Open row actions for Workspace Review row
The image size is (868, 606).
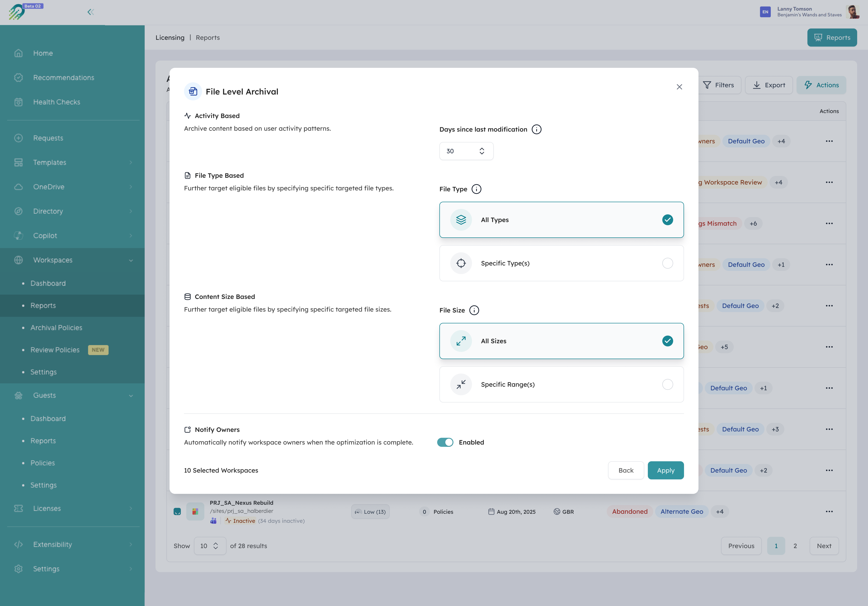(x=829, y=182)
